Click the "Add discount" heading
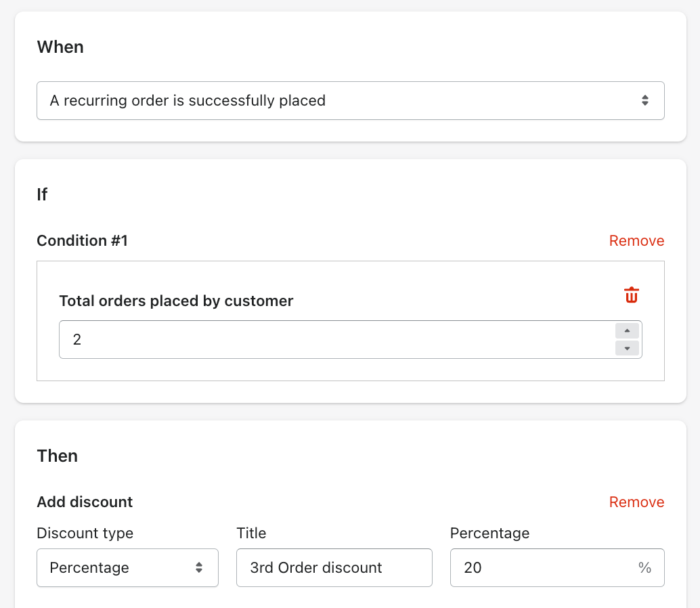The width and height of the screenshot is (700, 608). [x=85, y=502]
